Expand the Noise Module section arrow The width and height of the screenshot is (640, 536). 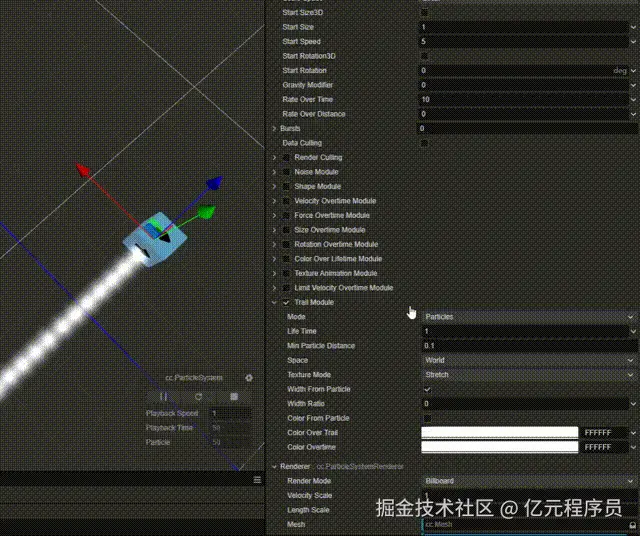274,172
